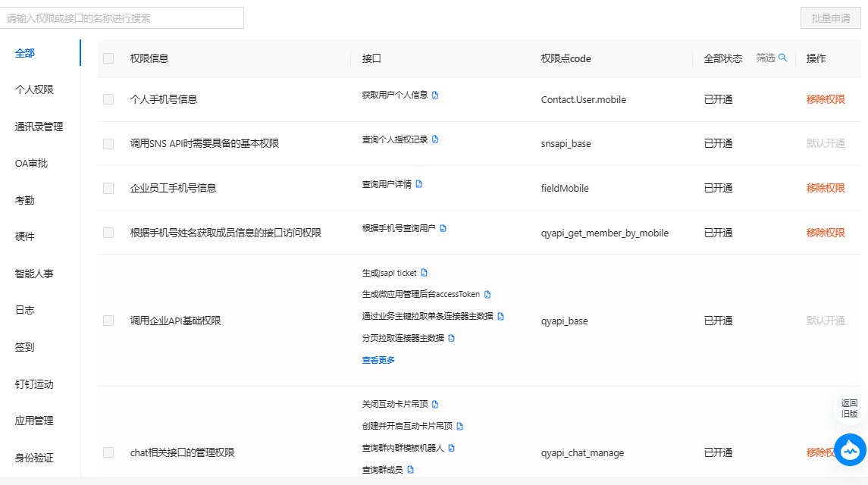Click 返回旧版 to return to old version

(849, 408)
